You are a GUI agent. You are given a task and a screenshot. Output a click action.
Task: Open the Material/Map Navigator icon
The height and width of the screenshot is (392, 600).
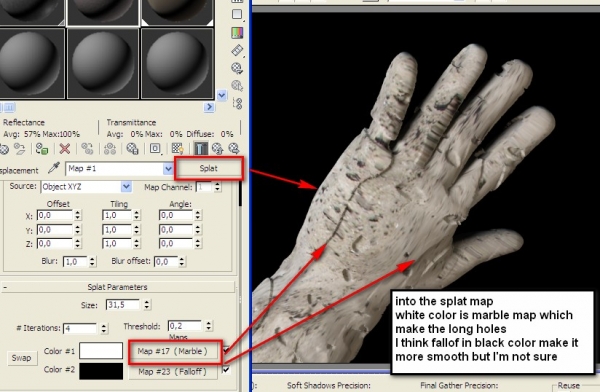click(x=237, y=103)
